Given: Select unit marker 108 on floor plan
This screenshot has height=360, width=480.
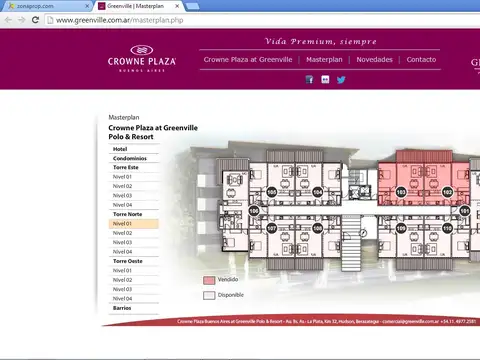Looking at the screenshot, I should coord(318,228).
